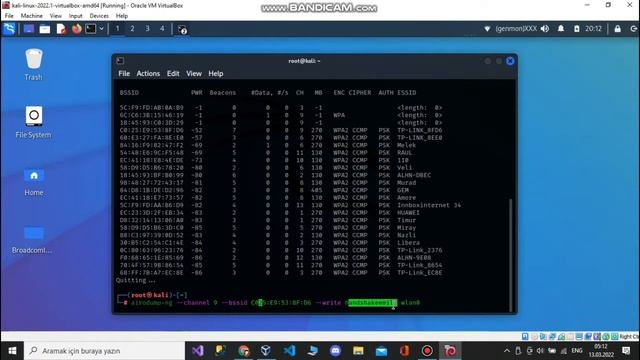Click the Show Desktop panel icon
Image resolution: width=640 pixels, height=360 pixels.
(29, 29)
